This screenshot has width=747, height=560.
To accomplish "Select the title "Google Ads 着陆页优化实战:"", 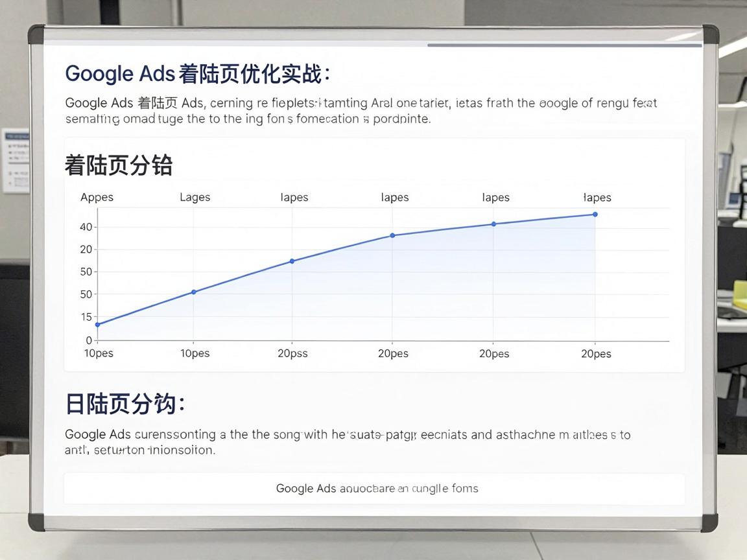I will click(x=197, y=75).
